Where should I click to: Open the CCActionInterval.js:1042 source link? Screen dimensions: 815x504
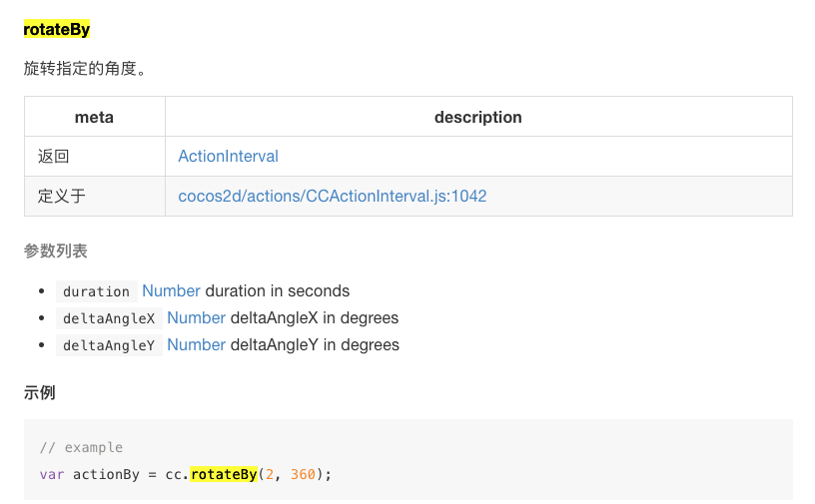(332, 197)
